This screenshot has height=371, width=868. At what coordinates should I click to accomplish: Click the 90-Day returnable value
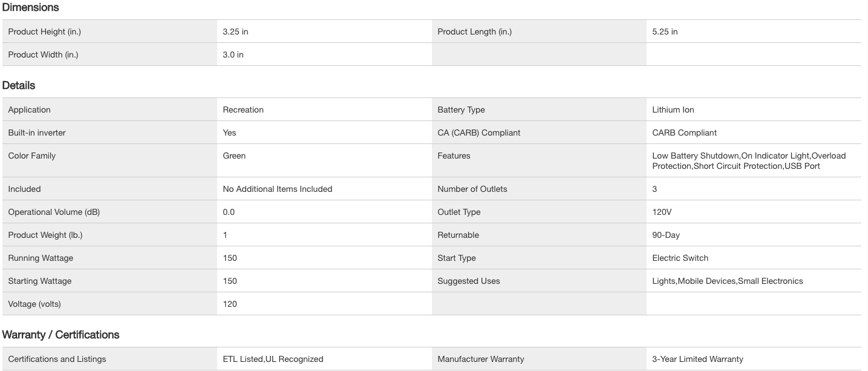point(666,235)
